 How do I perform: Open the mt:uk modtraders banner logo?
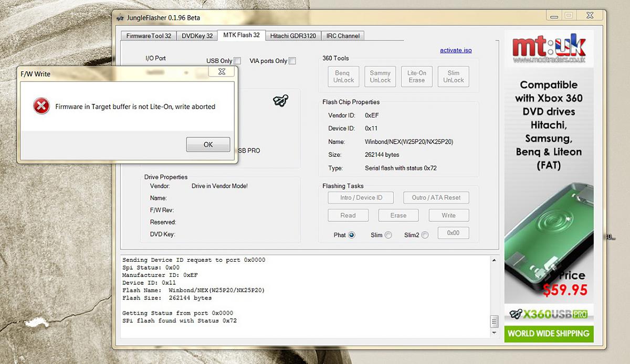(549, 49)
